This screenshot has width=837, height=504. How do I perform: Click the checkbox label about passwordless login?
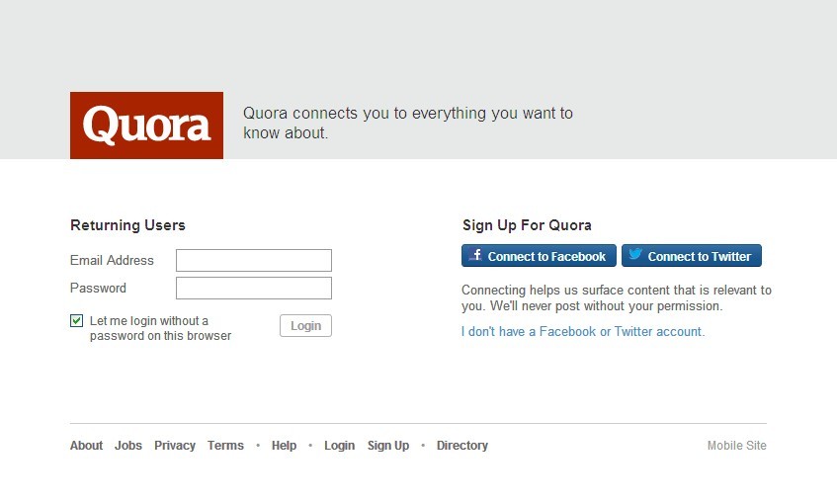160,328
